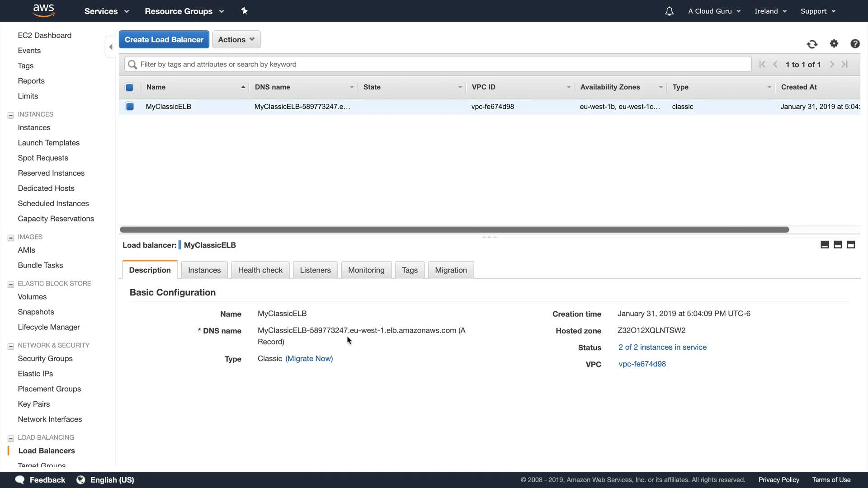Viewport: 868px width, 488px height.
Task: Expand the Services menu
Action: [x=107, y=11]
